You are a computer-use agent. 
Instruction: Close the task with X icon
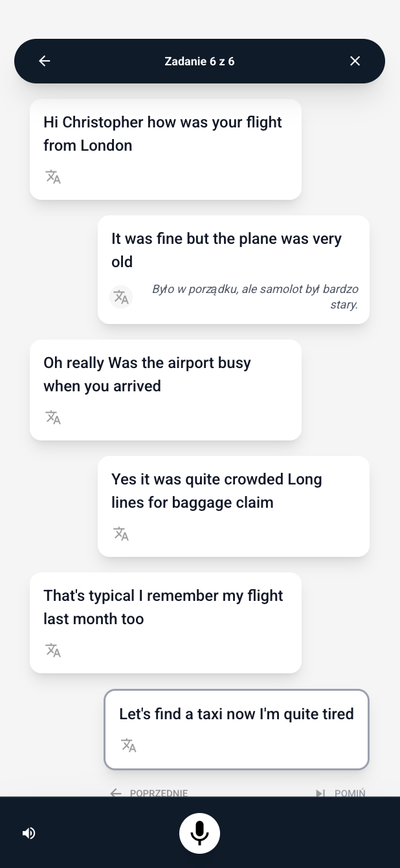[355, 61]
